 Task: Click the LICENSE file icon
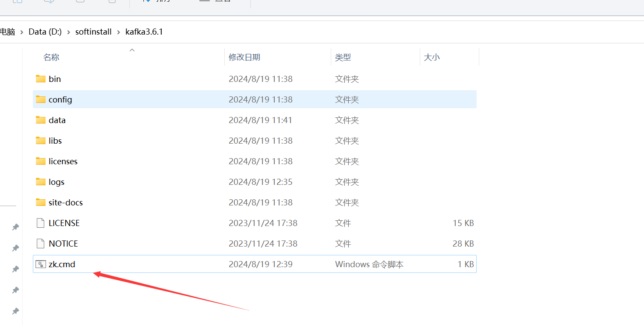click(x=41, y=223)
